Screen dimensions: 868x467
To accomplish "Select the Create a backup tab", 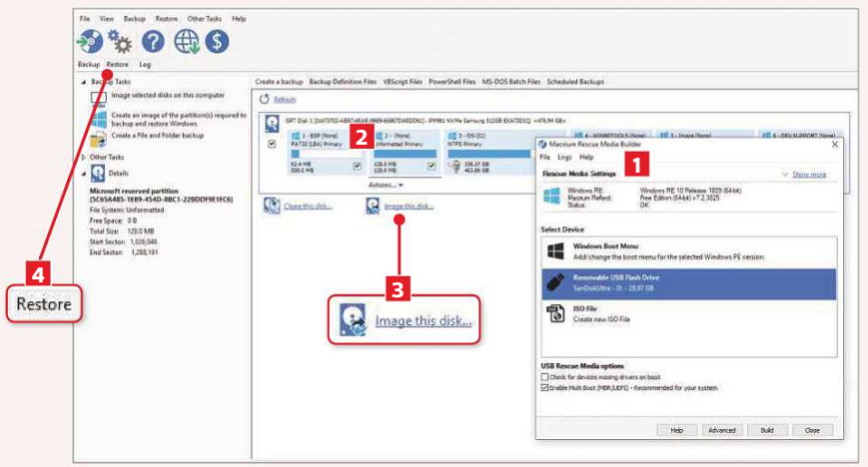I will tap(279, 82).
